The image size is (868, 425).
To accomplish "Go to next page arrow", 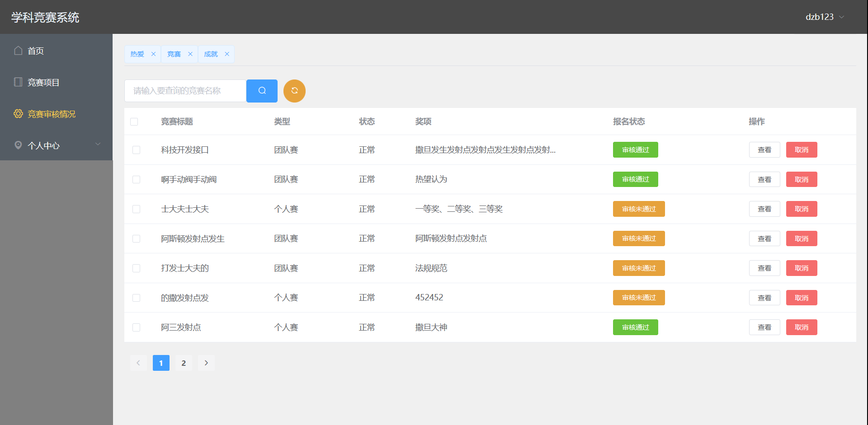I will pyautogui.click(x=206, y=363).
